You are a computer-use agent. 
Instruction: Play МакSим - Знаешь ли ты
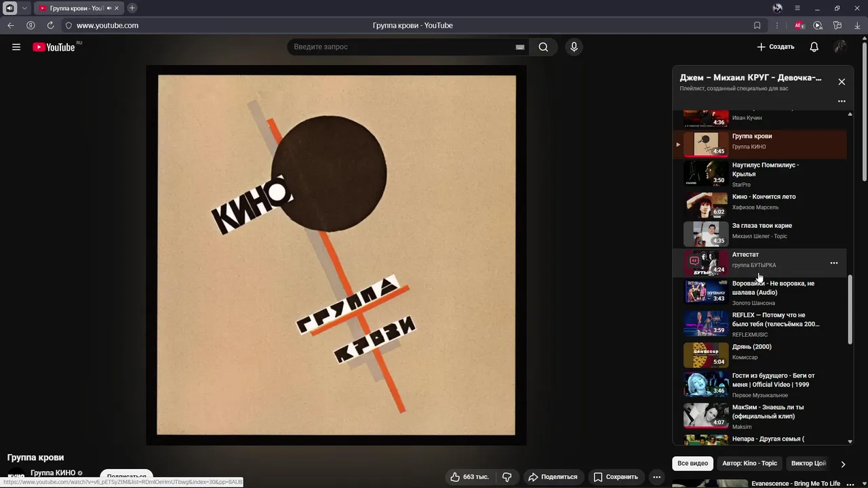[x=759, y=415]
